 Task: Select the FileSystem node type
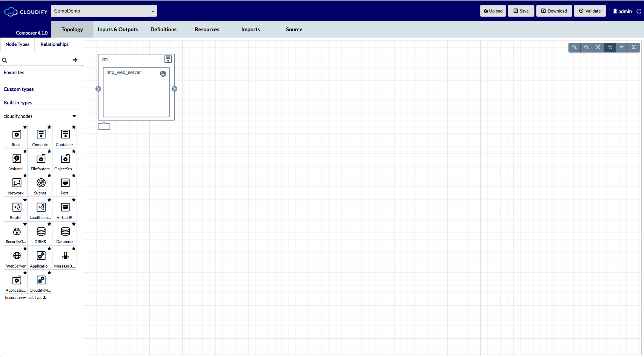point(40,160)
